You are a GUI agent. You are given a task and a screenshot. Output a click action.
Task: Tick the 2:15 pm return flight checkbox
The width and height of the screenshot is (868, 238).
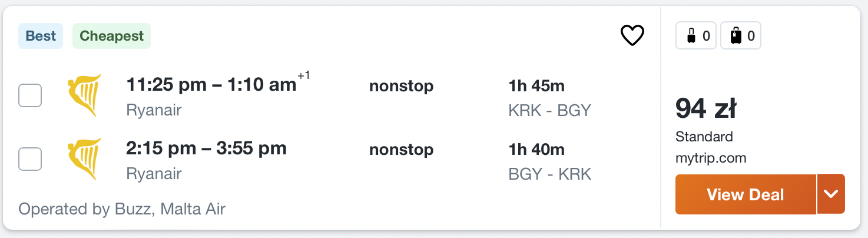click(x=30, y=159)
